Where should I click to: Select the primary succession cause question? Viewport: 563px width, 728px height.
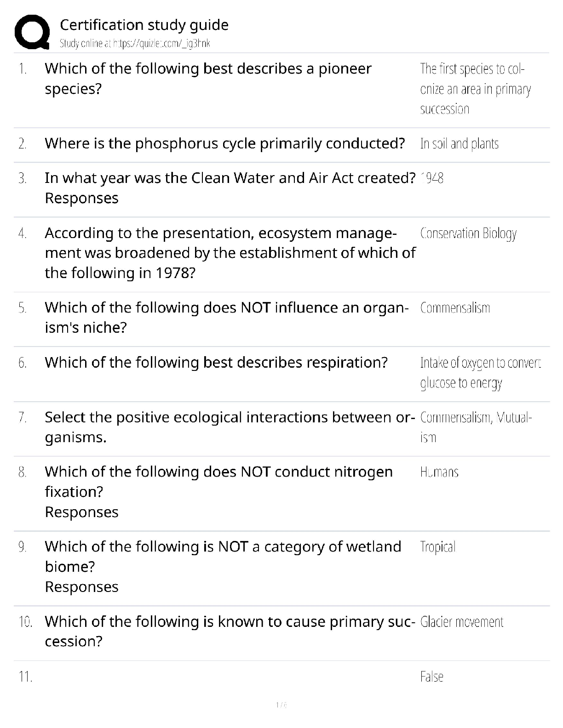(x=230, y=631)
